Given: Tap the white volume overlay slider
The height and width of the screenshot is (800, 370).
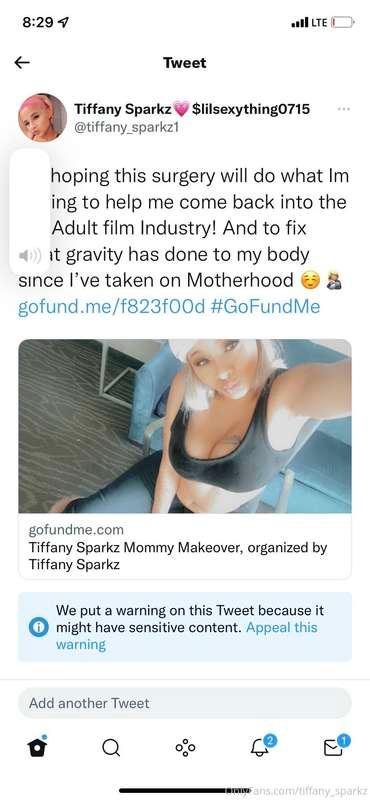Looking at the screenshot, I should click(x=29, y=212).
